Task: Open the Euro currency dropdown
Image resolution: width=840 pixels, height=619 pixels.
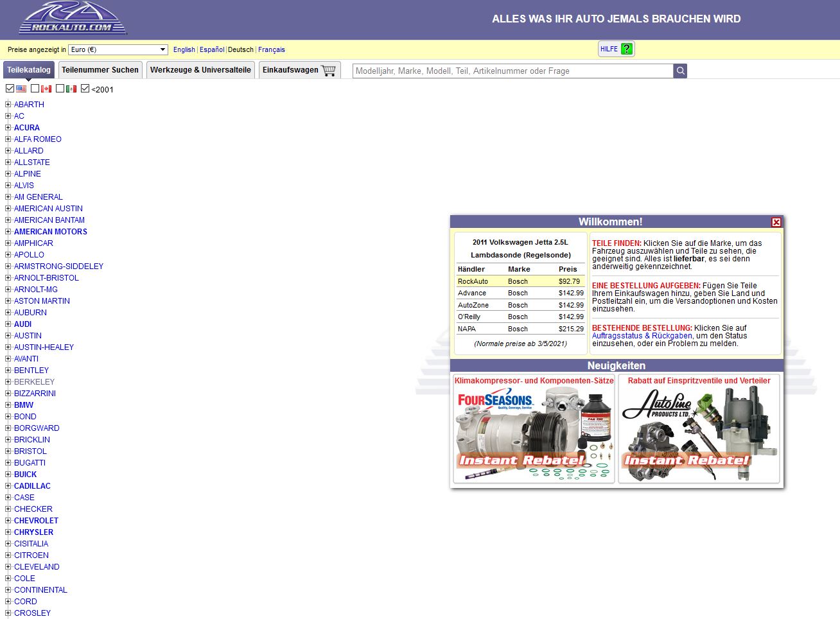Action: click(118, 49)
